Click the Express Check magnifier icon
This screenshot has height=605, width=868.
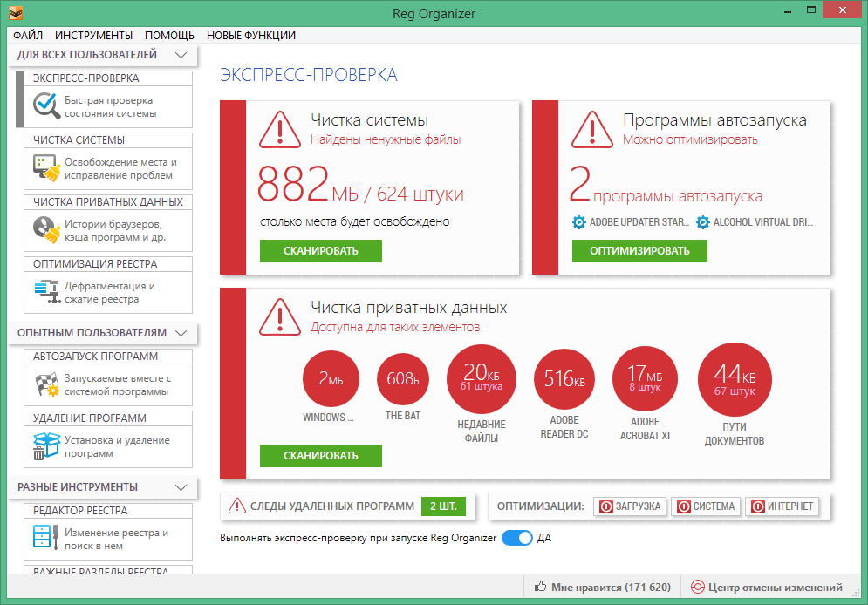(x=46, y=106)
